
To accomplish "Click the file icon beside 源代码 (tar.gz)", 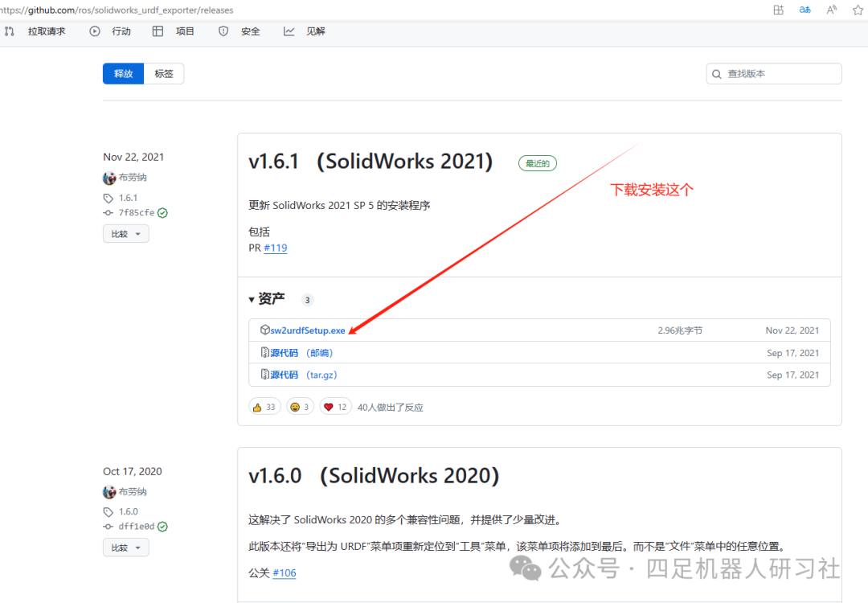I will point(265,375).
